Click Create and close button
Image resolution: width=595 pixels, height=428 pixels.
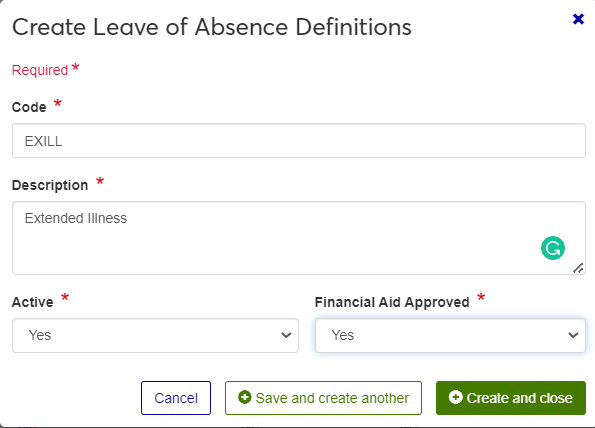pos(511,398)
